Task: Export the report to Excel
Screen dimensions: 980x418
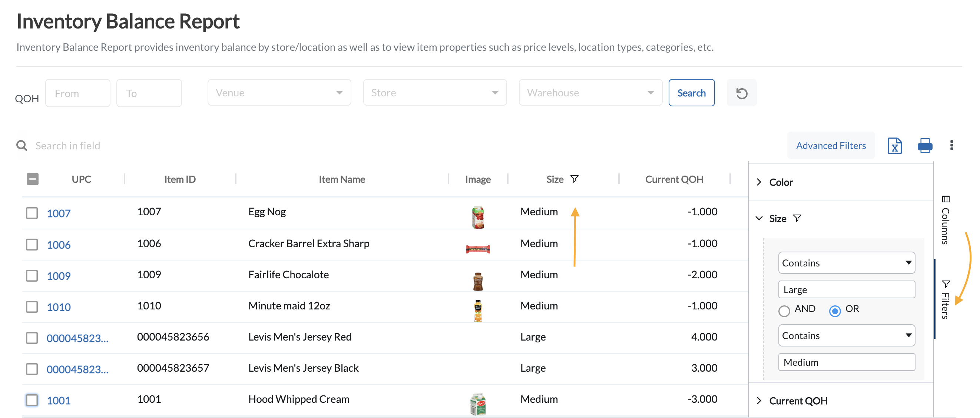Action: [895, 145]
